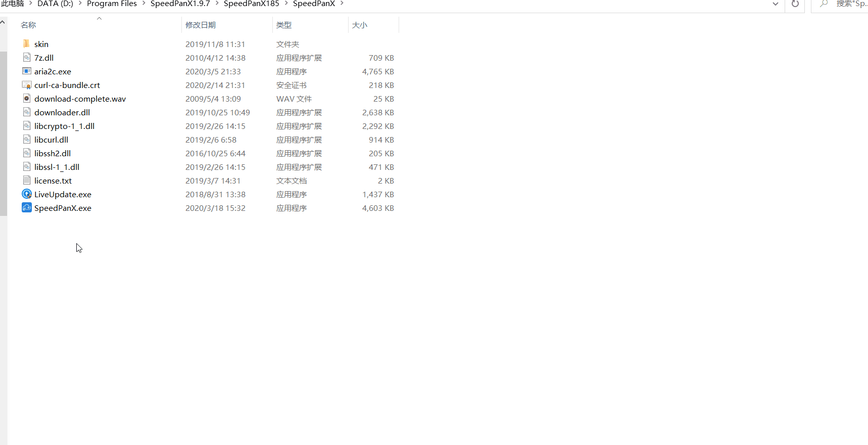This screenshot has width=868, height=445.
Task: Select the file name aria2c.exe
Action: point(53,71)
